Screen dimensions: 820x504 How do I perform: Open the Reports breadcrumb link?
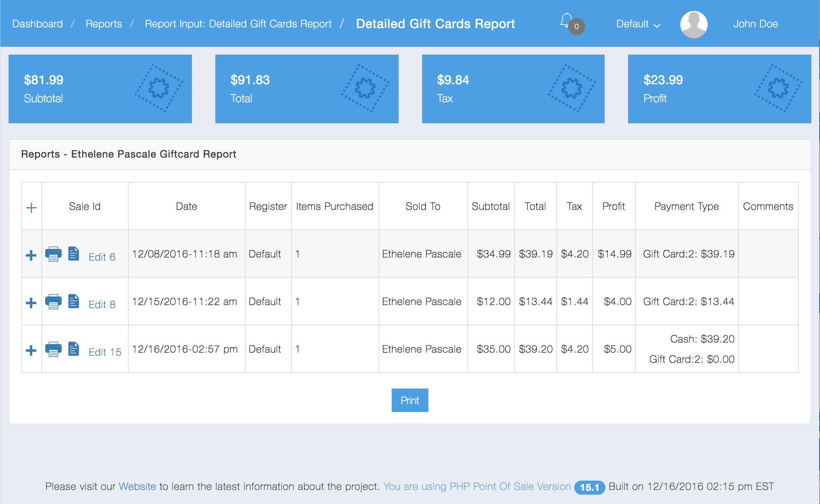[x=104, y=24]
